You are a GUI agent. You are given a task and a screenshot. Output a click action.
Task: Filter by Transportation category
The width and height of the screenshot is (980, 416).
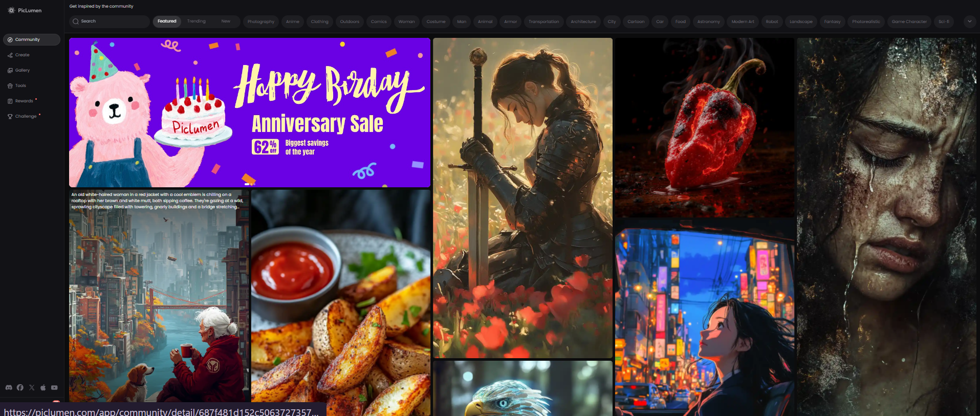(543, 21)
